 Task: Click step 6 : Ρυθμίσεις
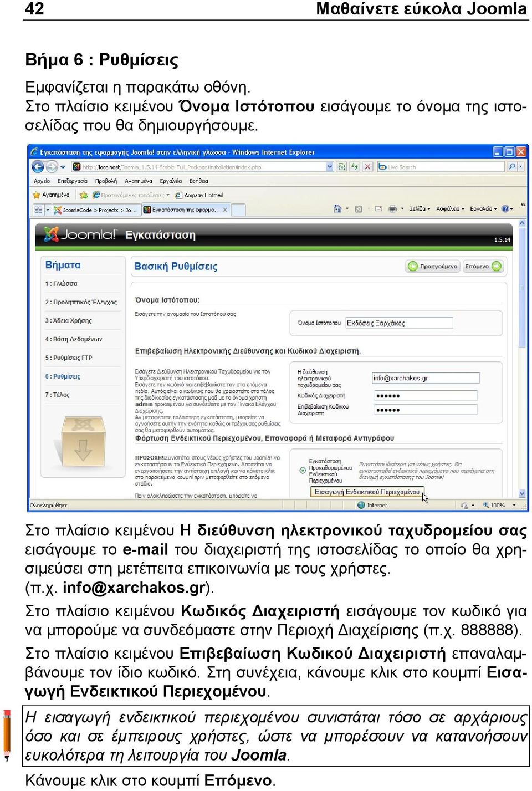pyautogui.click(x=63, y=376)
